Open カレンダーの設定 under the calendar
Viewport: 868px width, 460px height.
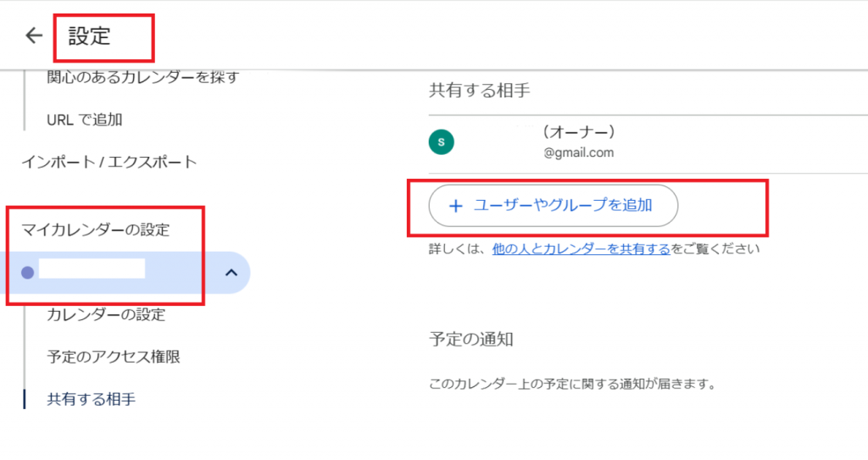click(106, 314)
